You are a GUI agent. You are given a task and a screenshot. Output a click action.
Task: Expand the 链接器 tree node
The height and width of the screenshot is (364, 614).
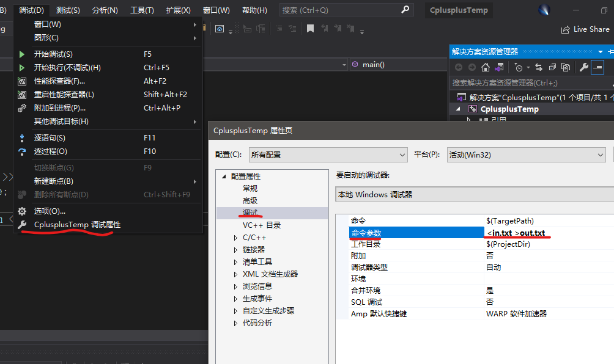[235, 250]
